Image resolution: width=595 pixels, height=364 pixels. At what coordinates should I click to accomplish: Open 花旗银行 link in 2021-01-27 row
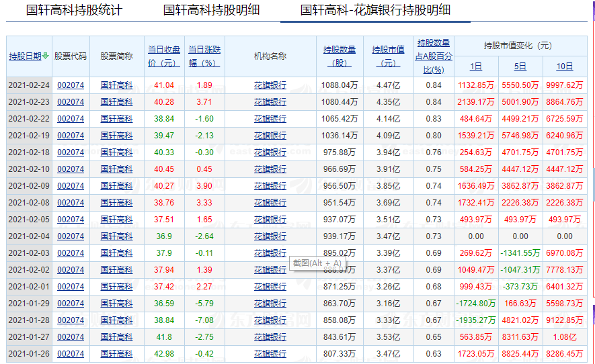point(270,336)
